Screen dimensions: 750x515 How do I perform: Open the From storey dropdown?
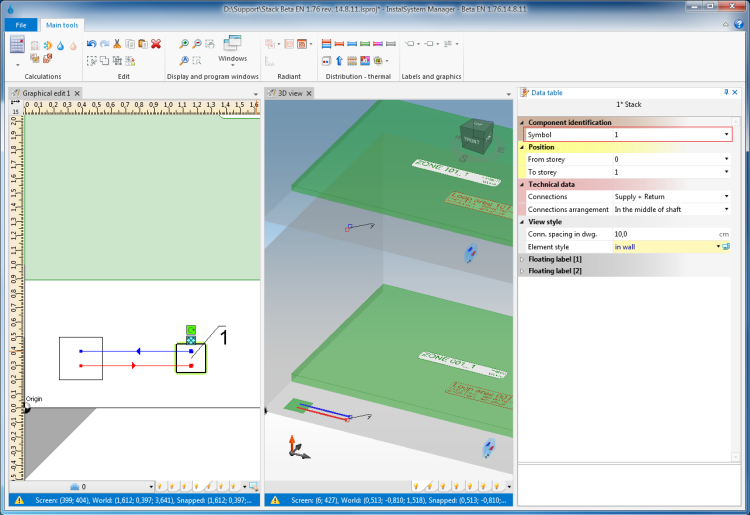(x=727, y=159)
